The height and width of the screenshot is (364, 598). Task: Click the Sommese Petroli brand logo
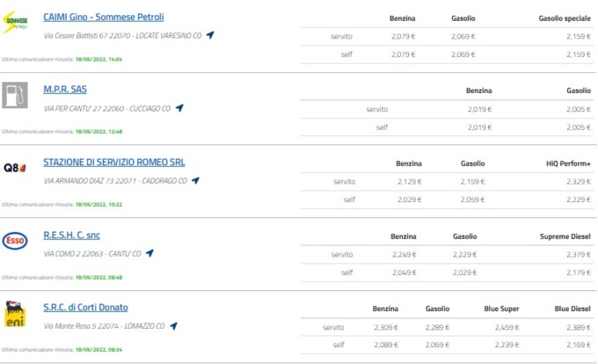[15, 22]
